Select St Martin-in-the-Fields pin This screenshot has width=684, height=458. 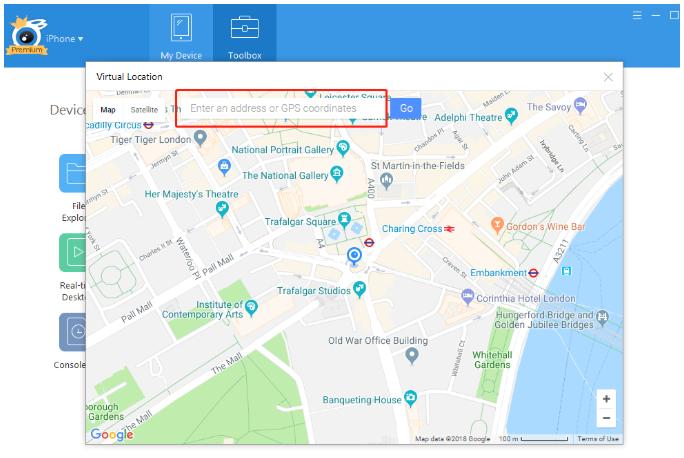(386, 180)
